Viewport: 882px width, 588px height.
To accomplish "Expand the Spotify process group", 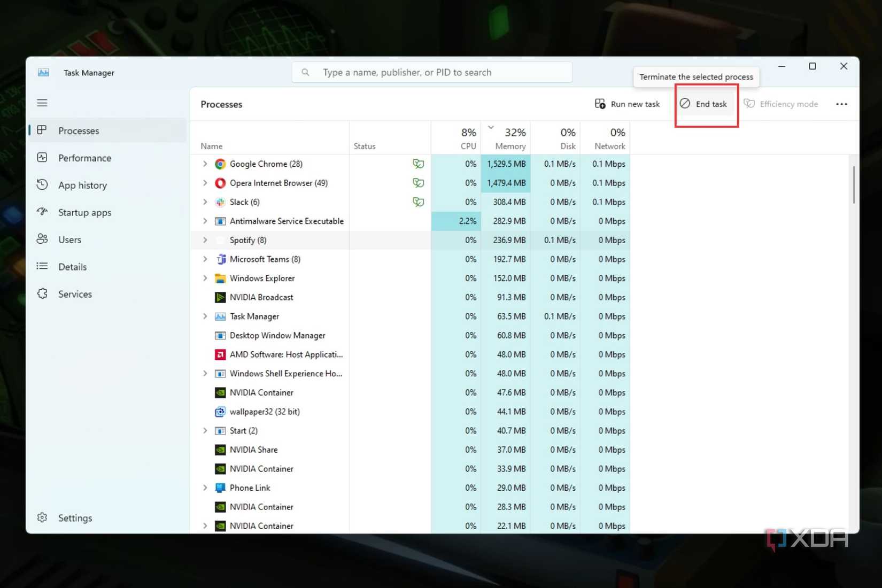I will pos(205,240).
